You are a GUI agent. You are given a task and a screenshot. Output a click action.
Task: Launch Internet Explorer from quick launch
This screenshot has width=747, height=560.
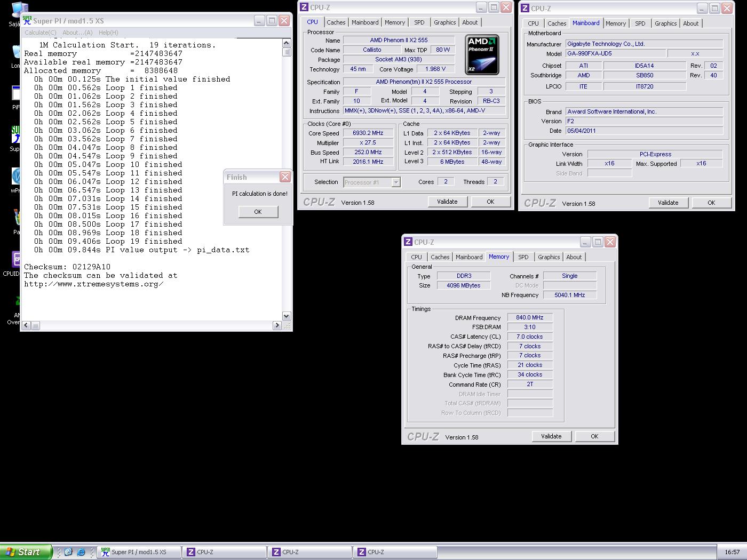coord(81,552)
